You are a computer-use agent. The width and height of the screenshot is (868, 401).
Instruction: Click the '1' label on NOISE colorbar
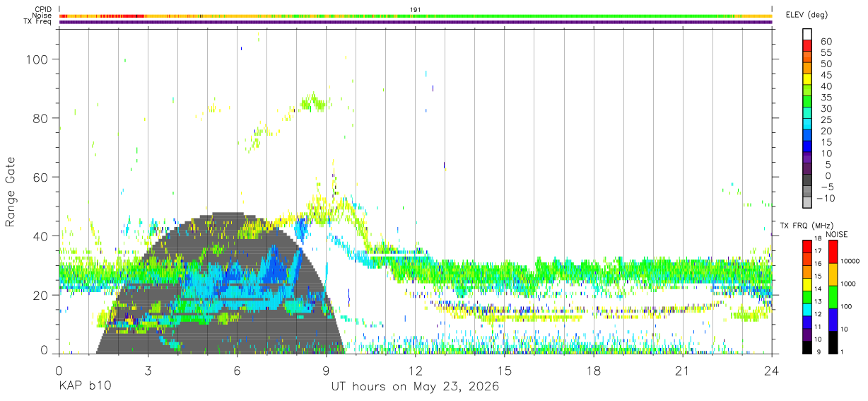[x=843, y=351]
